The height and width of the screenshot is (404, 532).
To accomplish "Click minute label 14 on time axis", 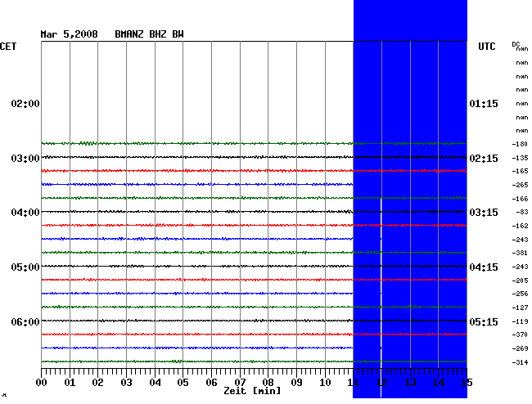I will (439, 383).
